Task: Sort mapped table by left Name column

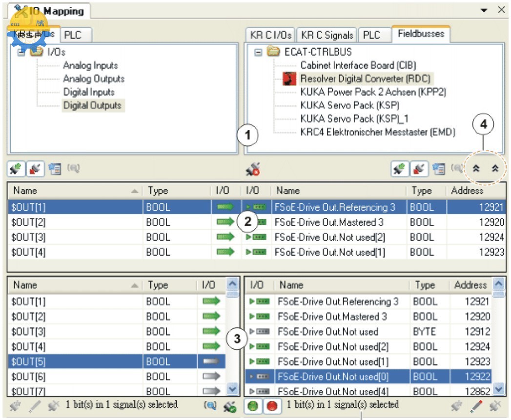Action: point(75,191)
